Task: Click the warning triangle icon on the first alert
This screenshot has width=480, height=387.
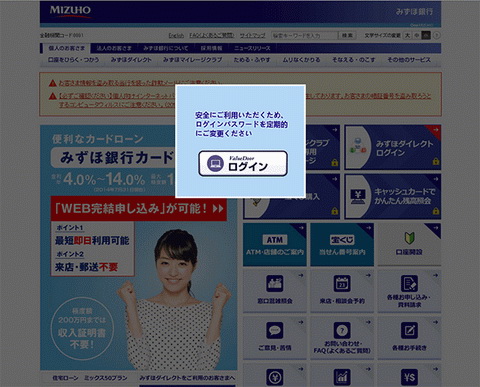Action: [x=52, y=83]
